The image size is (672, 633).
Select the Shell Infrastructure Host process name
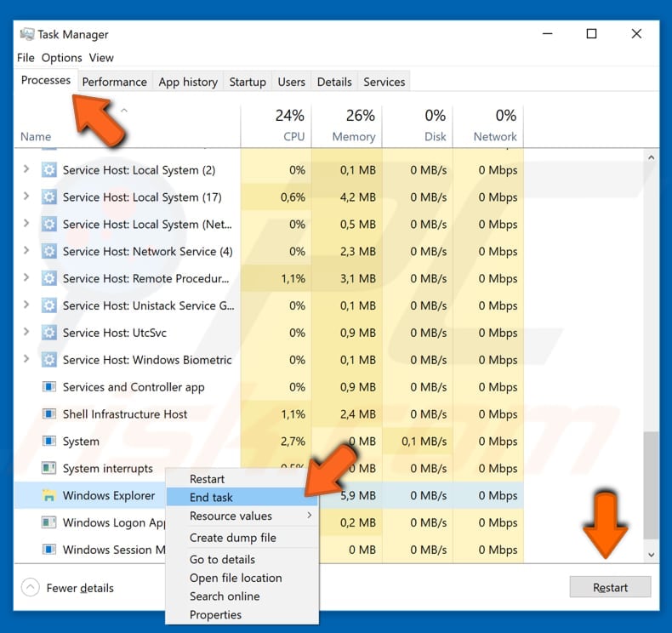125,414
